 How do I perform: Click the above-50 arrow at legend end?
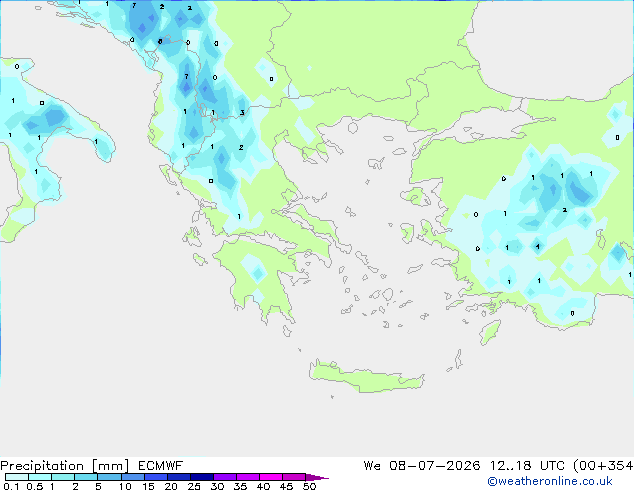[x=317, y=477]
